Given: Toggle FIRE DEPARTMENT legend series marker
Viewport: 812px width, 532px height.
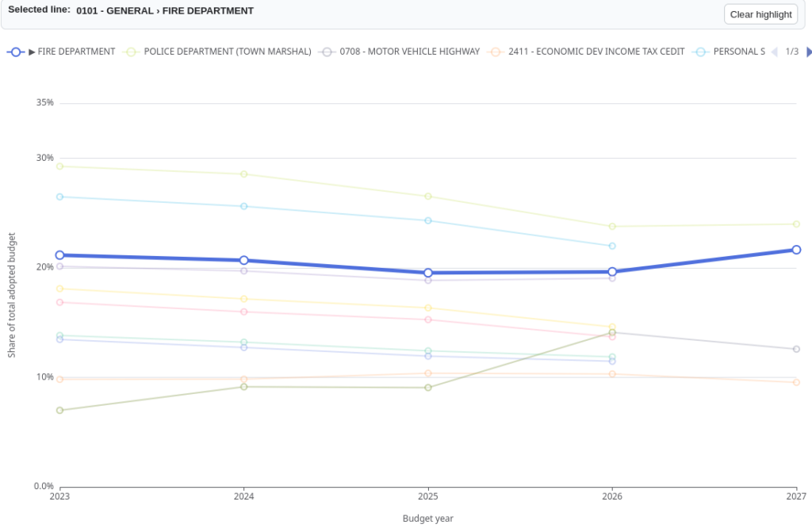Looking at the screenshot, I should coord(16,52).
